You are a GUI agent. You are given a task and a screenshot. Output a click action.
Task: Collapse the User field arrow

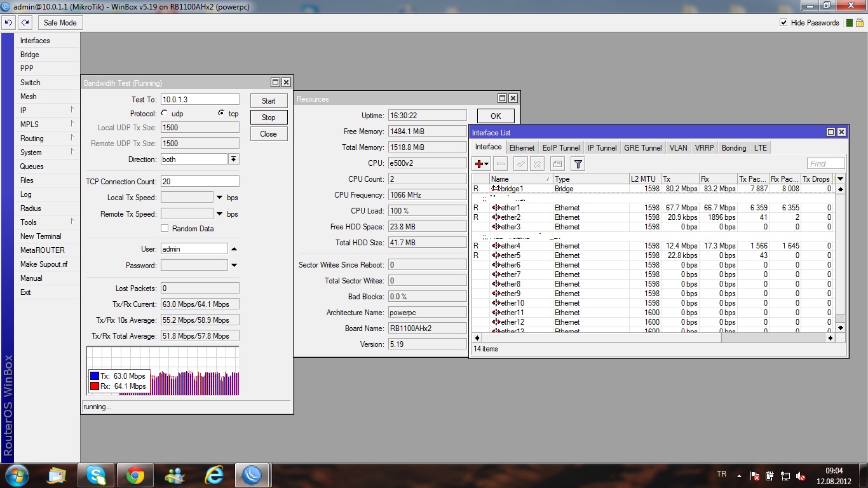(234, 249)
